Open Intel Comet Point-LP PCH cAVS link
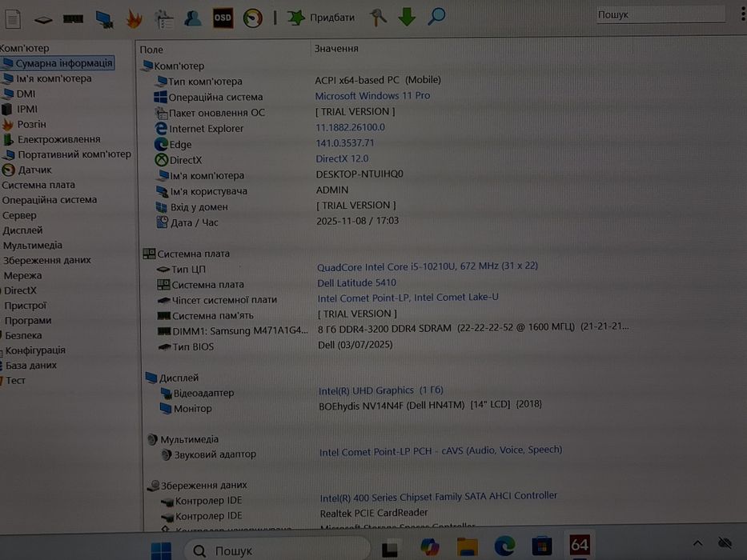This screenshot has height=560, width=747. [440, 450]
